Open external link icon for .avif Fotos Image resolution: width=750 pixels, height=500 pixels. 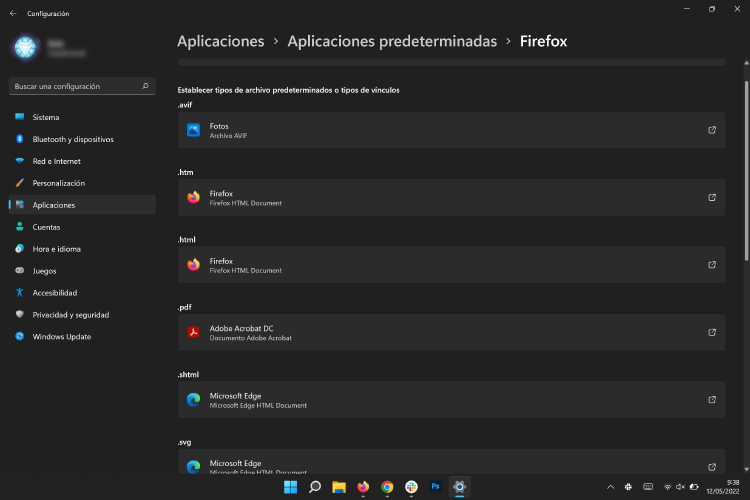click(x=712, y=130)
